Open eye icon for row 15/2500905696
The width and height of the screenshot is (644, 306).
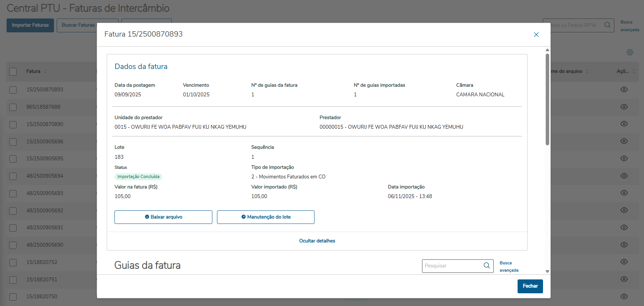coord(624,141)
